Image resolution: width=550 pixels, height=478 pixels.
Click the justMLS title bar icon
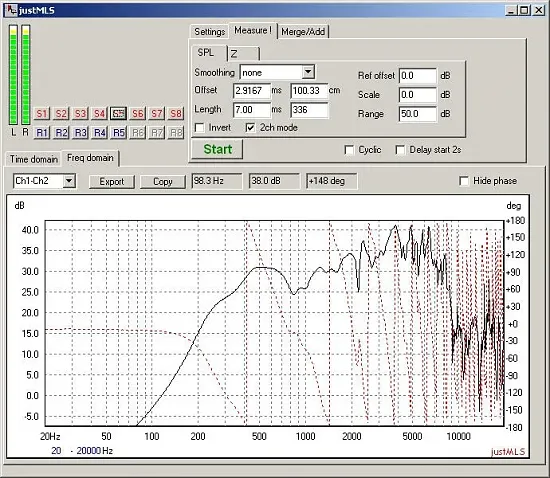(12, 10)
